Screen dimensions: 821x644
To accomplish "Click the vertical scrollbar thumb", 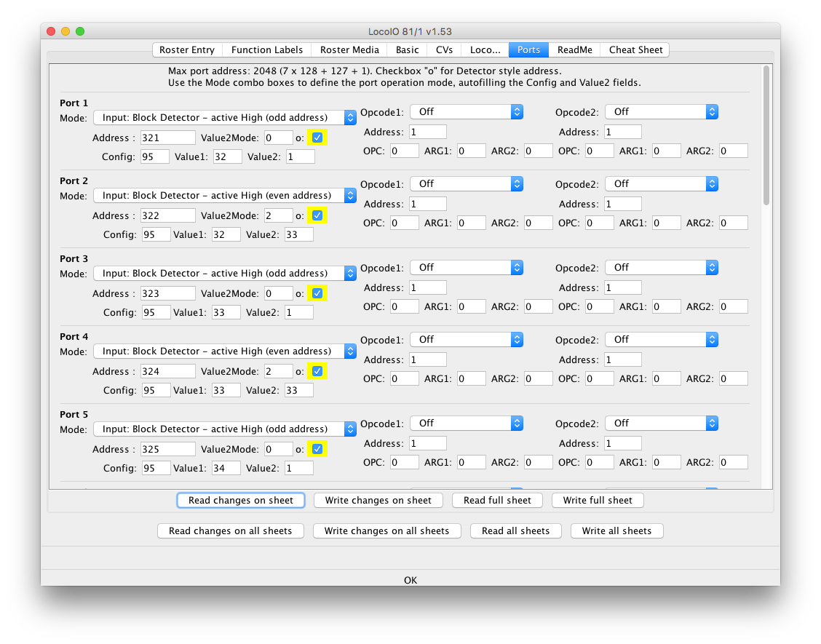I will point(766,135).
